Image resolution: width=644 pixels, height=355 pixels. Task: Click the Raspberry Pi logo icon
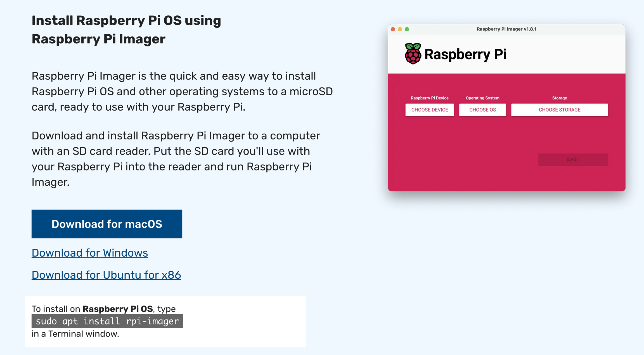coord(413,54)
